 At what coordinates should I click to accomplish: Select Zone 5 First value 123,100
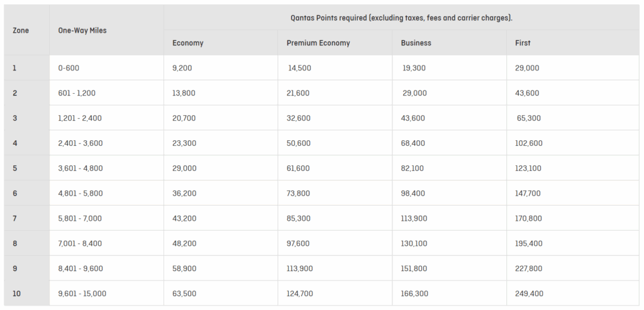tap(528, 169)
